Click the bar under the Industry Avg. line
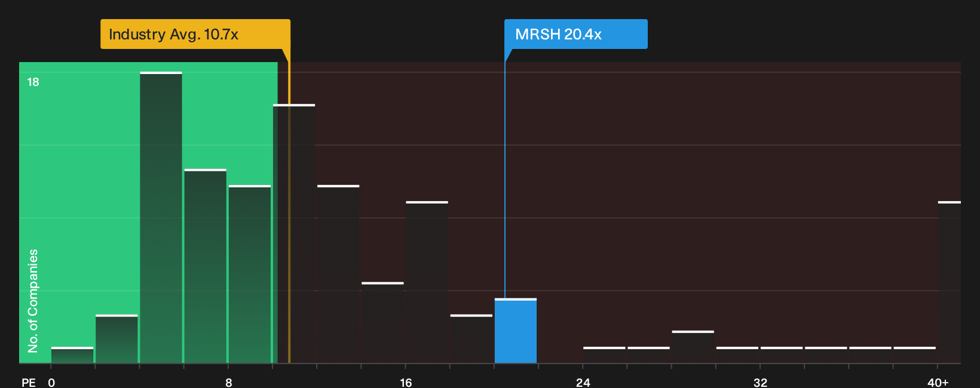 [x=294, y=233]
